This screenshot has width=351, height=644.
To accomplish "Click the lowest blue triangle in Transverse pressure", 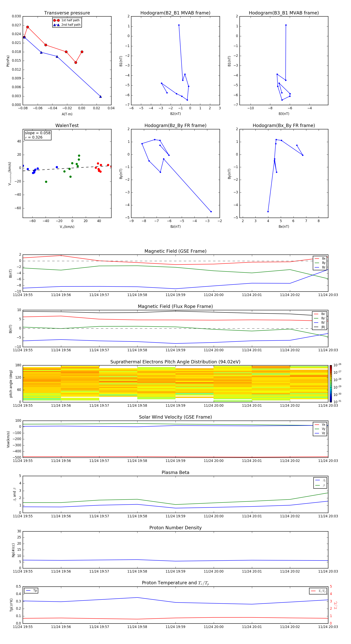I will (100, 96).
